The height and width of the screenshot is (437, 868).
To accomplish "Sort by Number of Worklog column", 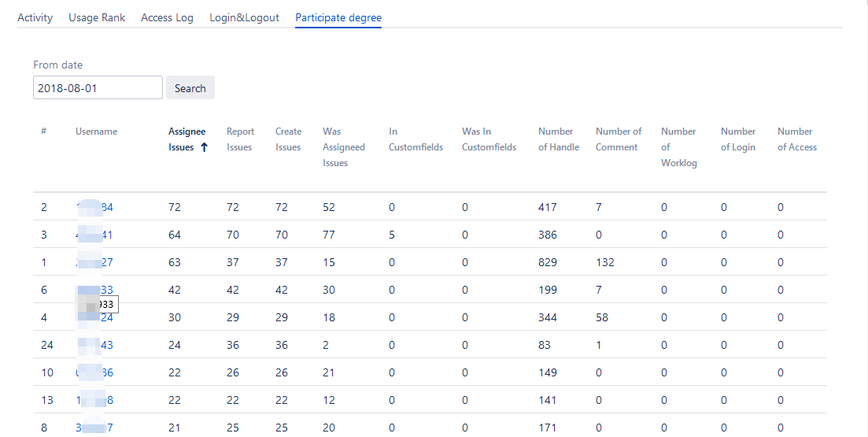I will point(678,146).
